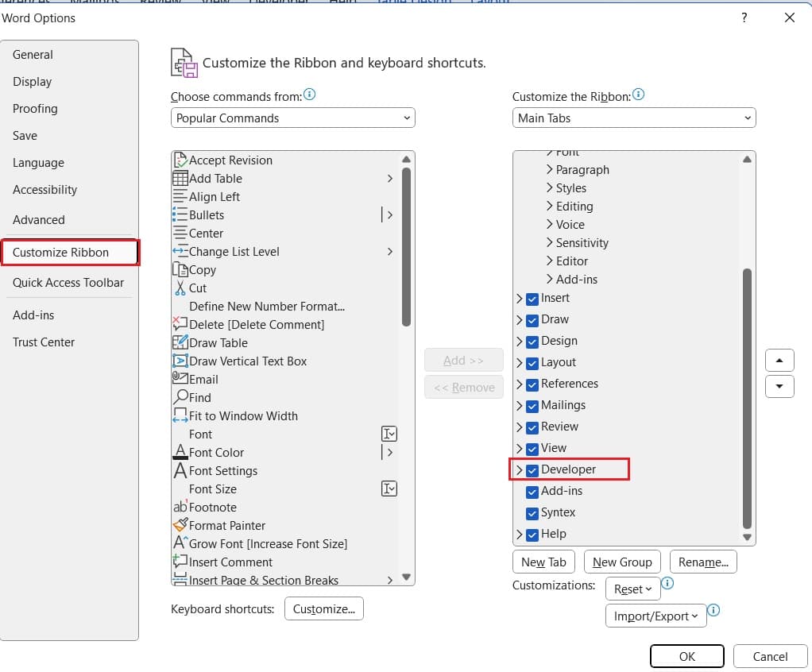Click the Format Painter brush icon
The width and height of the screenshot is (812, 672).
(180, 525)
